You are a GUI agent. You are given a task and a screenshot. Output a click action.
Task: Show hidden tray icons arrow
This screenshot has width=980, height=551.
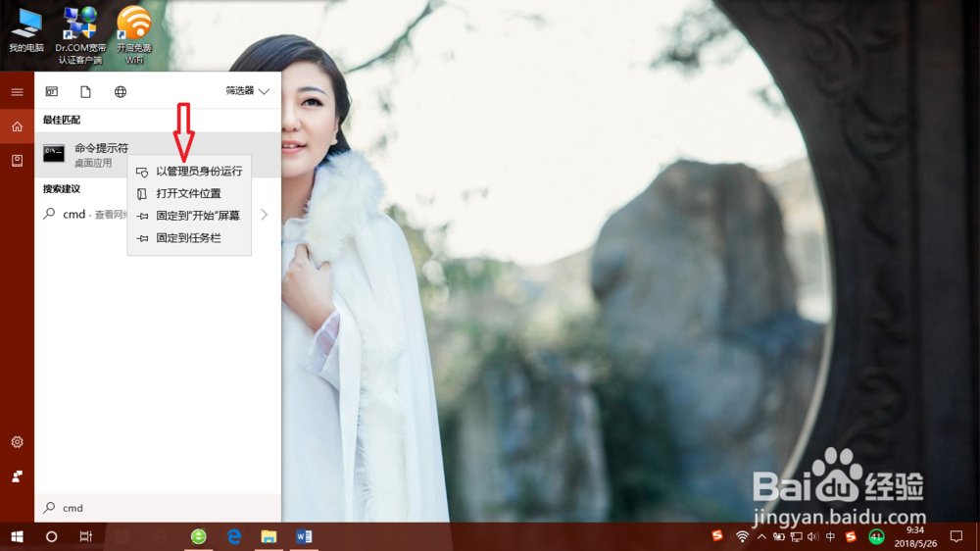[761, 536]
